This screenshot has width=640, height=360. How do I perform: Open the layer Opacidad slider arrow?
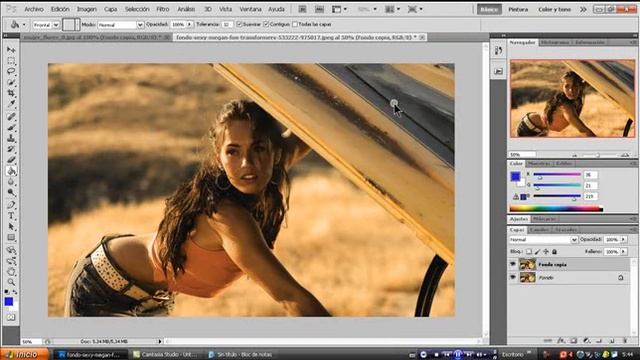[x=624, y=240]
